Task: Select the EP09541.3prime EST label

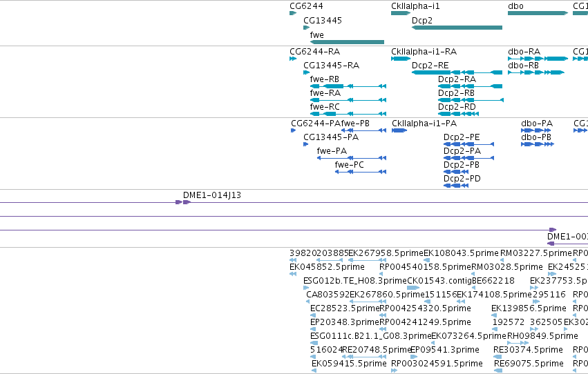Action: pos(445,350)
